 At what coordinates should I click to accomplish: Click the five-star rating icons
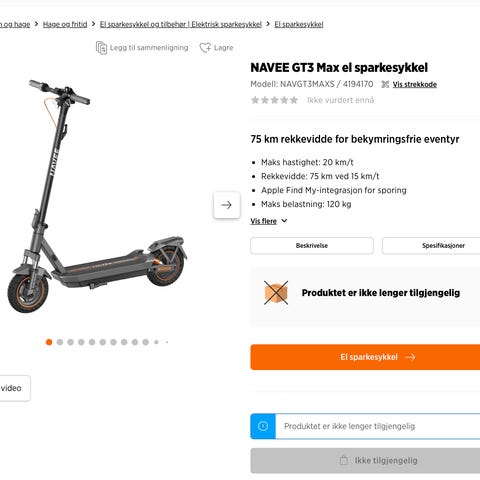(x=274, y=100)
